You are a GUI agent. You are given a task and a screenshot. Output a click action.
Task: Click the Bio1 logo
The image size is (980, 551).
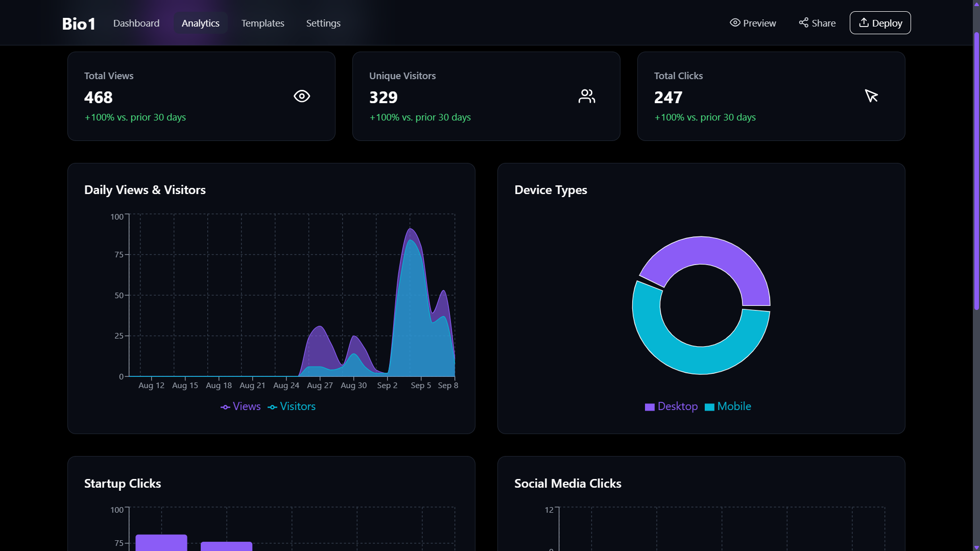pos(79,23)
